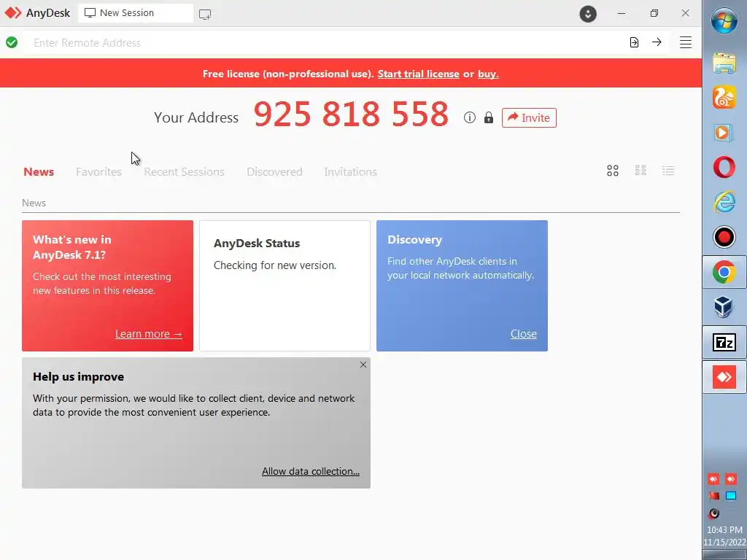The height and width of the screenshot is (560, 747).
Task: Switch to small tiles view
Action: 640,171
